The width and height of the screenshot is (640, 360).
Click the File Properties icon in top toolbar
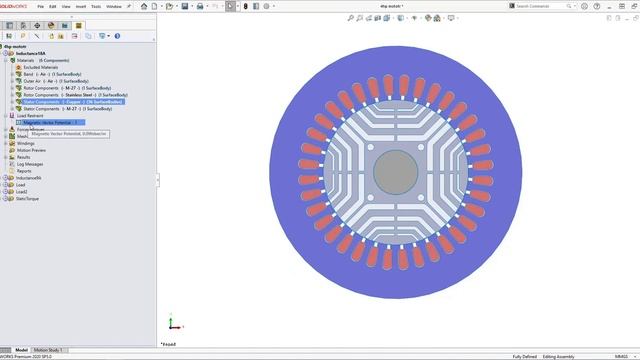pos(256,6)
